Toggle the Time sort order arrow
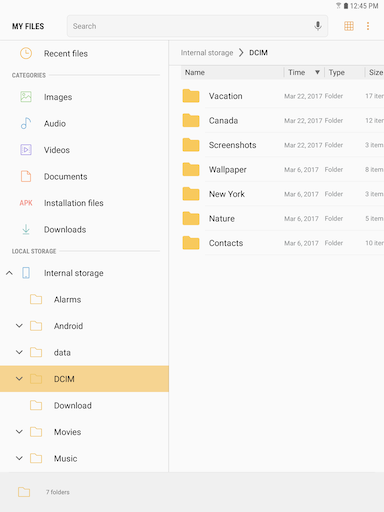Screen dimensions: 384x512 (317, 72)
